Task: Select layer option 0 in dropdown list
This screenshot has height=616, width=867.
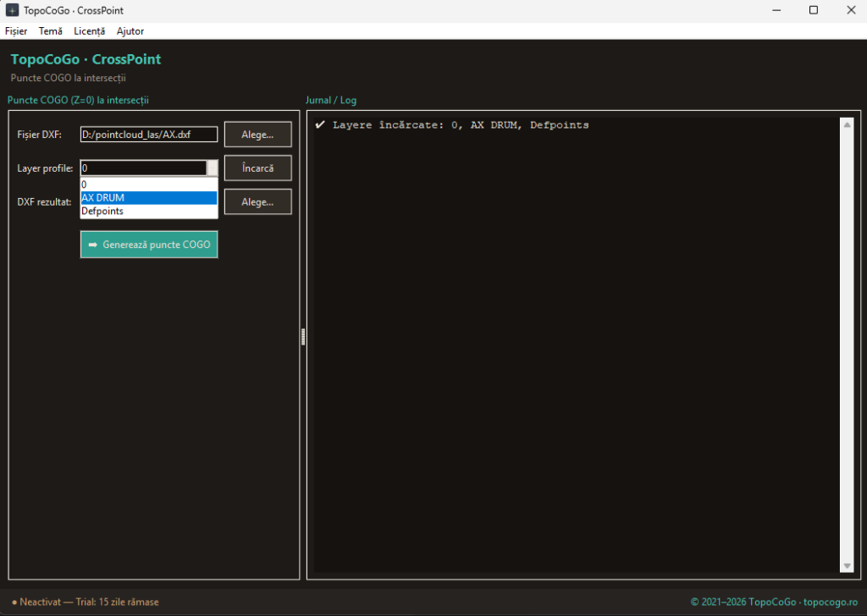Action: 149,184
